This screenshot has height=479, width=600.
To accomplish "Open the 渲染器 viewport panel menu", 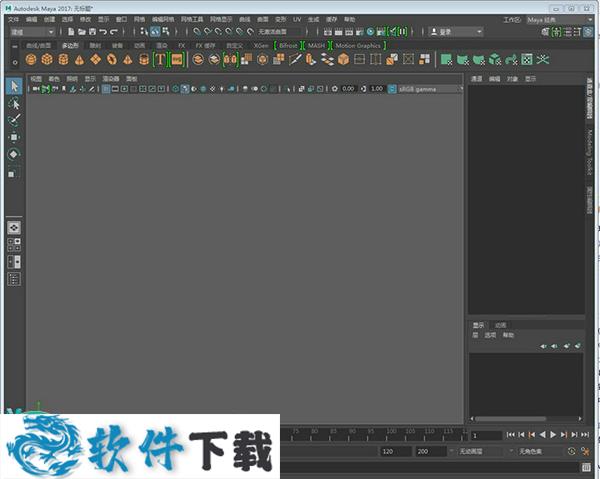I will pyautogui.click(x=110, y=78).
